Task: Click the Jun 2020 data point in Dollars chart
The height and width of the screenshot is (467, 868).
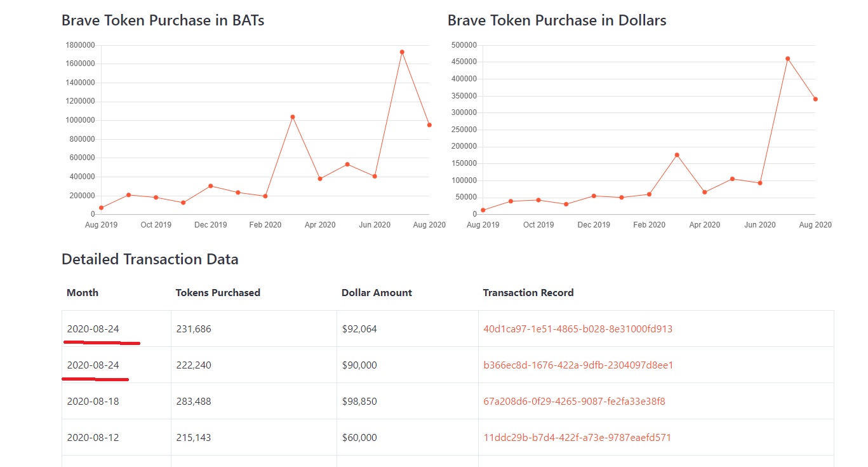Action: coord(760,183)
